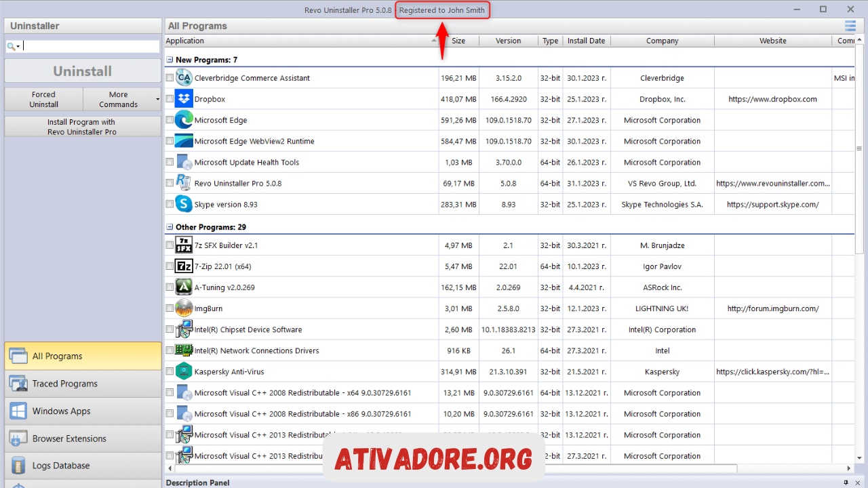Sort by the Type column header

(551, 41)
